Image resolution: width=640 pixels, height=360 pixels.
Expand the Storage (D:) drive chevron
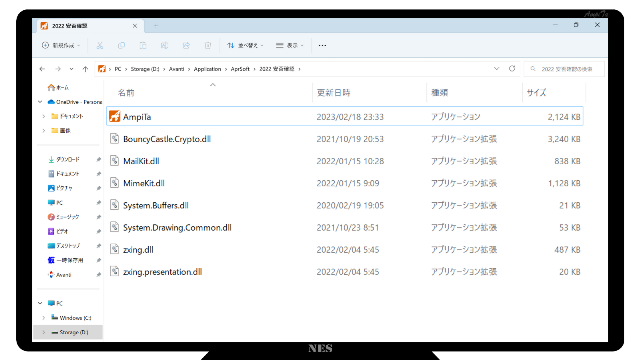(44, 332)
